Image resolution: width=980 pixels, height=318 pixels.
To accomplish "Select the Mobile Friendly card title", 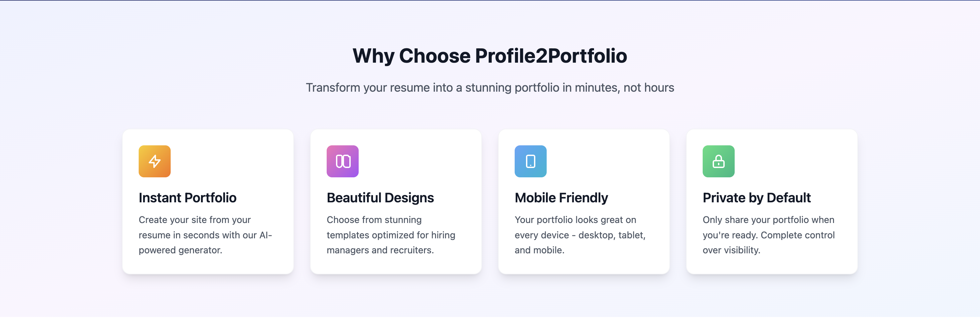I will pyautogui.click(x=561, y=197).
